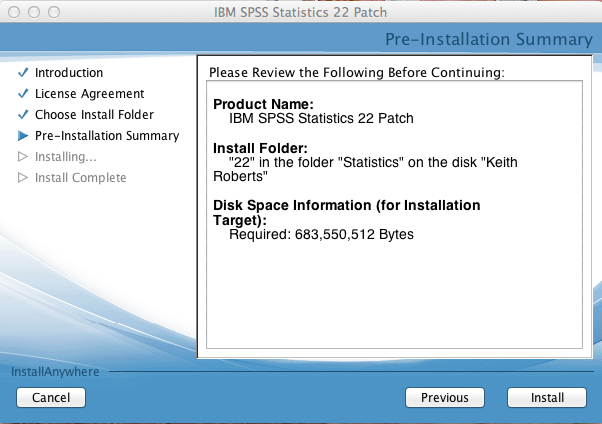Viewport: 602px width, 424px height.
Task: Click the InstallAnywhere label
Action: tap(55, 372)
